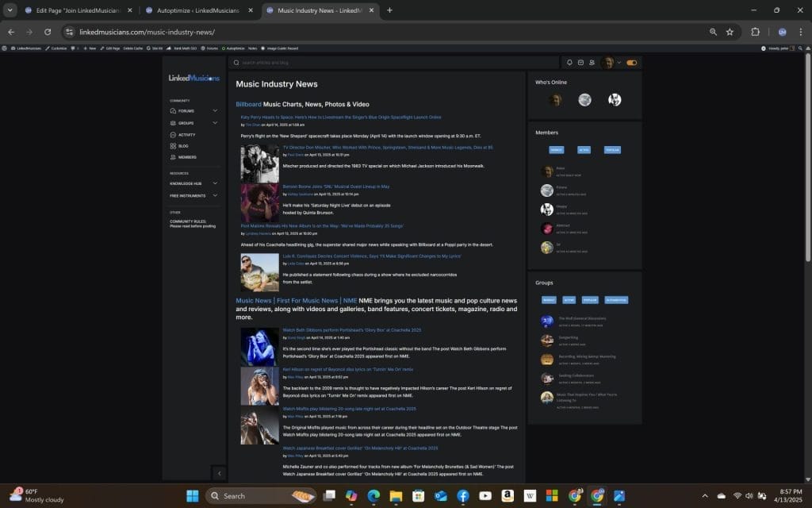Expand the Free Instruments submenu
The width and height of the screenshot is (812, 508).
click(215, 195)
